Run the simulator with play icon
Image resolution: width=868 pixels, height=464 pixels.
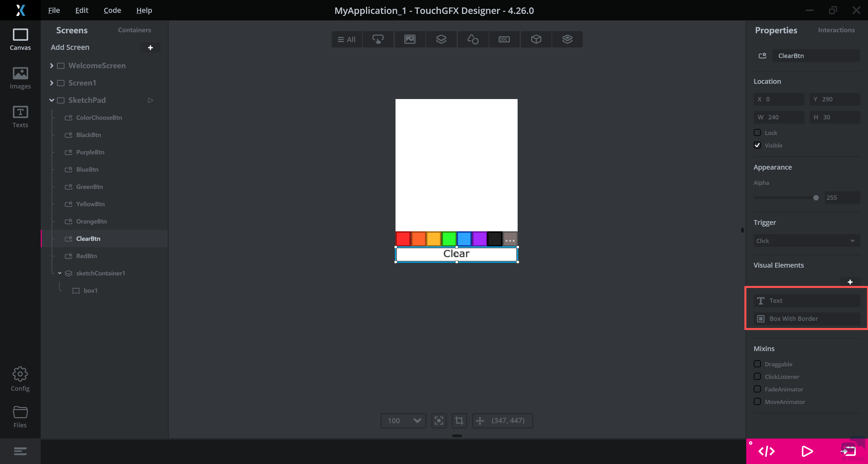point(807,451)
